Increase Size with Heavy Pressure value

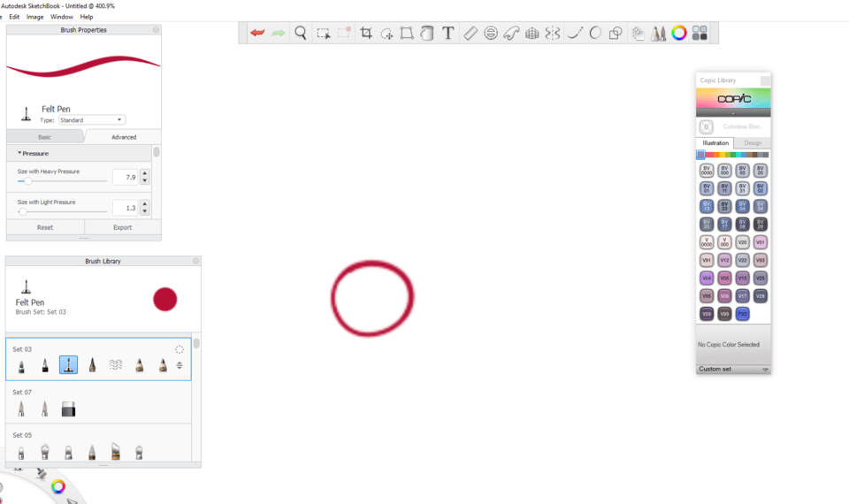click(x=144, y=173)
